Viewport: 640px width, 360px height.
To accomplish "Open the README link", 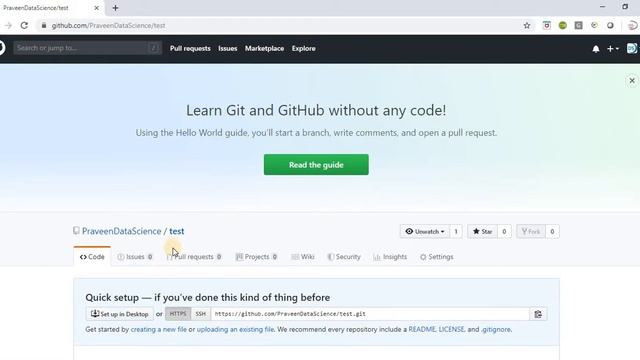I will 422,329.
